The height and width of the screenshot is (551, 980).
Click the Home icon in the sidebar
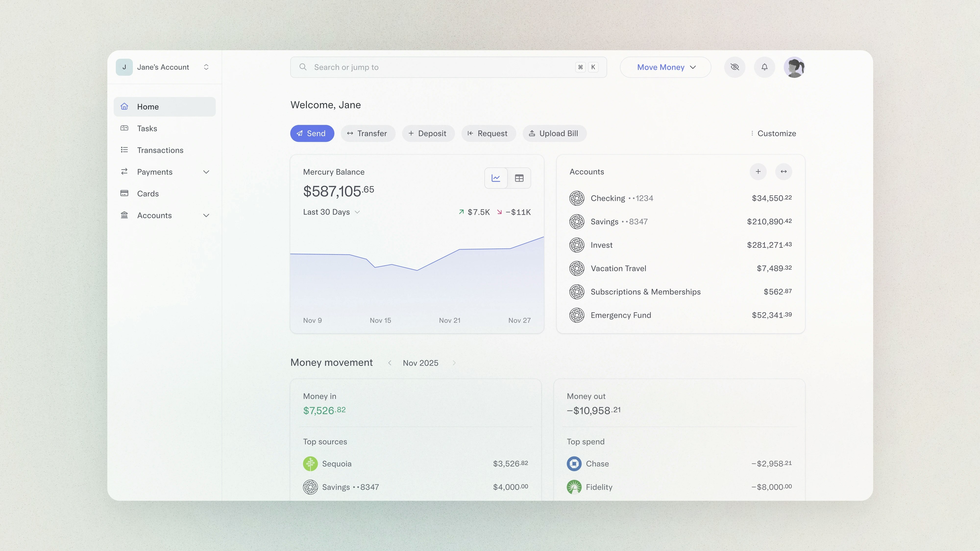(124, 107)
